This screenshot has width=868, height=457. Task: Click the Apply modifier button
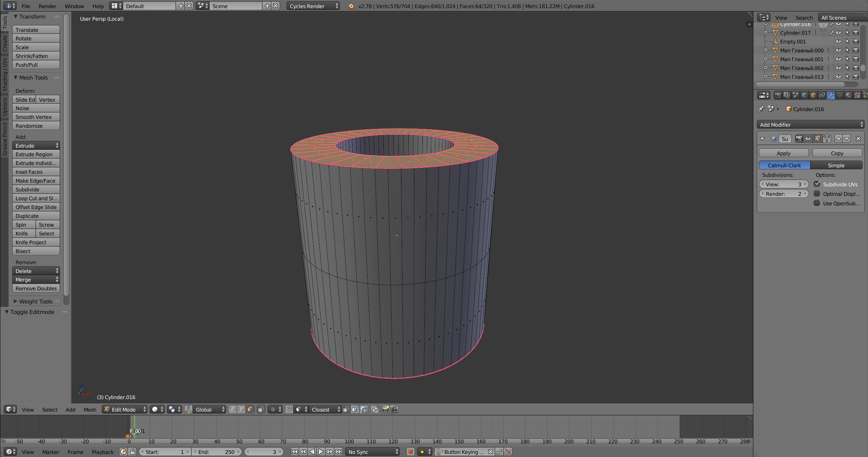click(783, 153)
